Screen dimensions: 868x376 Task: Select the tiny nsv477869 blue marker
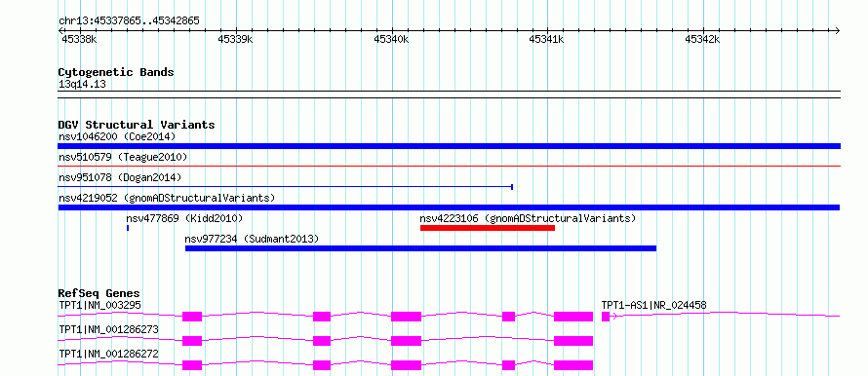pyautogui.click(x=128, y=228)
